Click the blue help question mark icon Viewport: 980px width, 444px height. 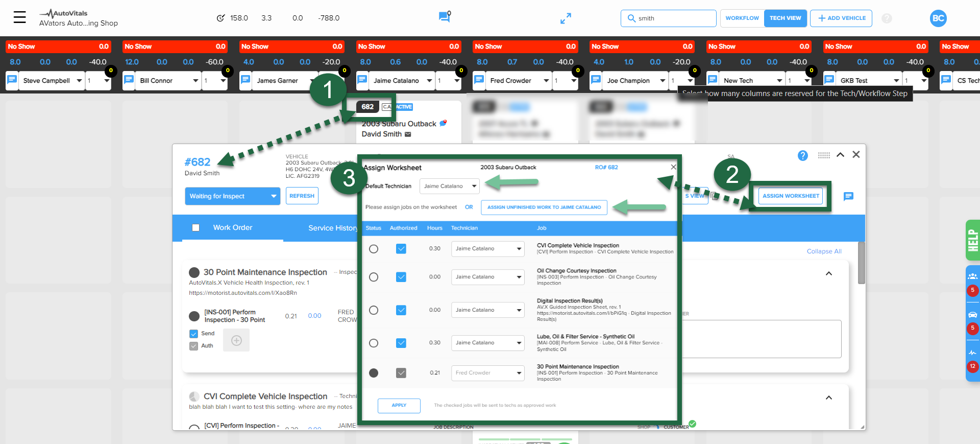[802, 155]
